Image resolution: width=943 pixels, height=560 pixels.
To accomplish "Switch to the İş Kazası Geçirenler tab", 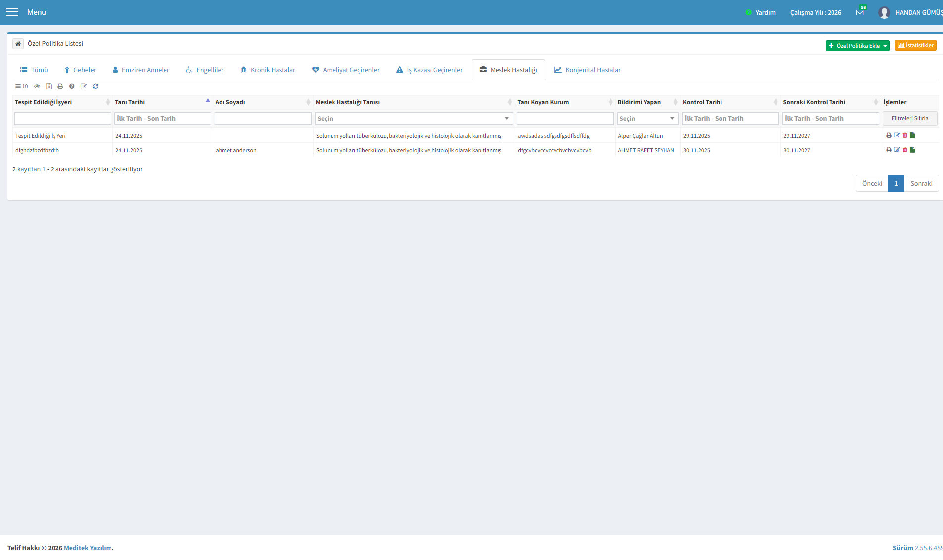I will click(x=430, y=70).
